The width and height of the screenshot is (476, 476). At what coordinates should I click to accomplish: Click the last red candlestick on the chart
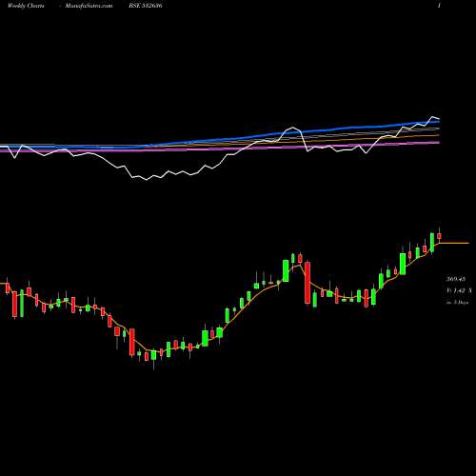(x=439, y=235)
